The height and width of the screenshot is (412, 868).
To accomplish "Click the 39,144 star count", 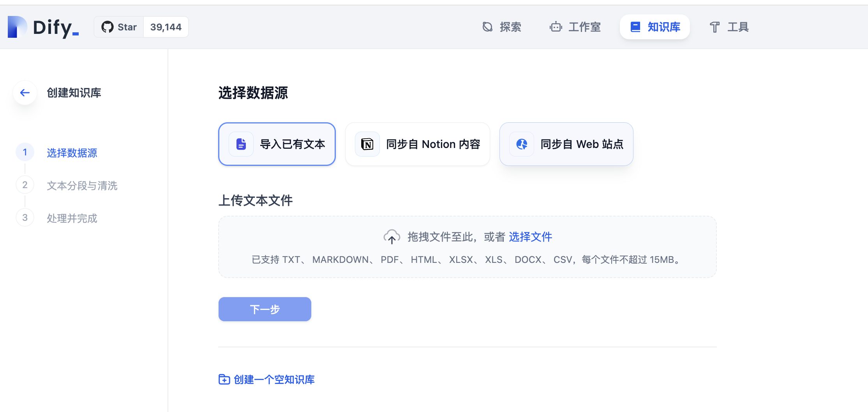I will pyautogui.click(x=166, y=27).
